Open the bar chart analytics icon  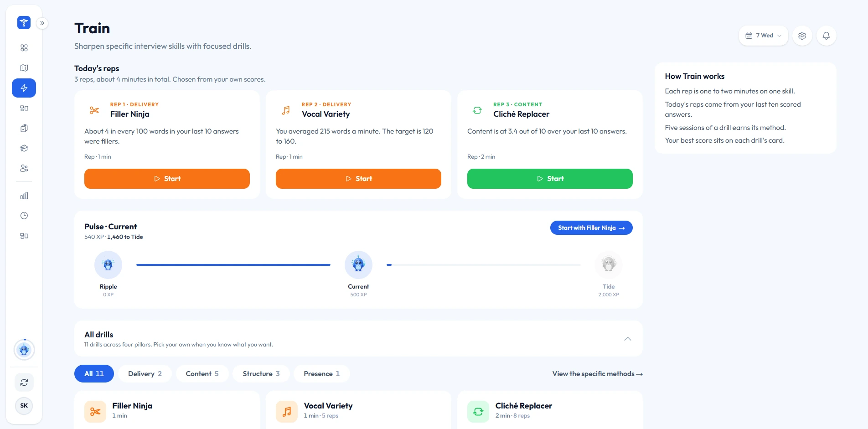(24, 196)
